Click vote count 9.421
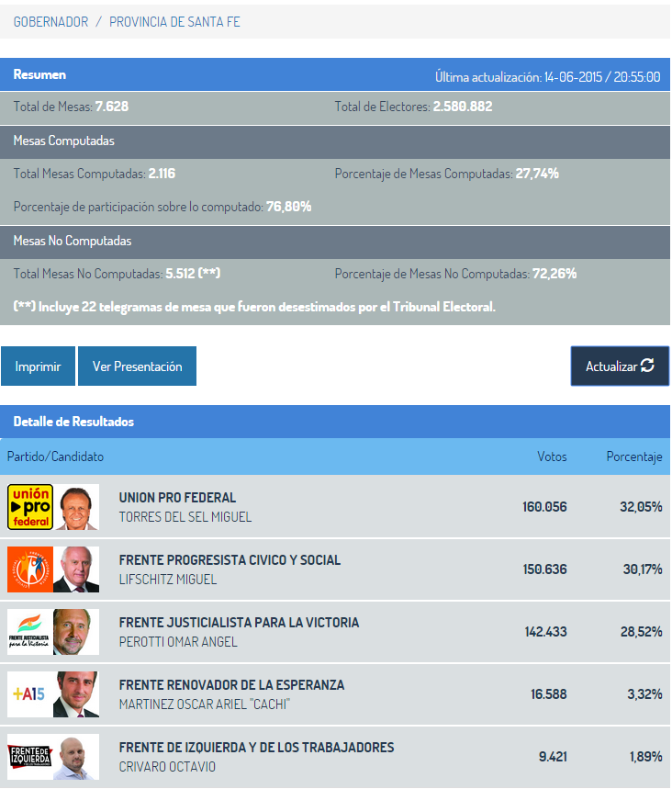Viewport: 672px width, 789px height. 553,756
